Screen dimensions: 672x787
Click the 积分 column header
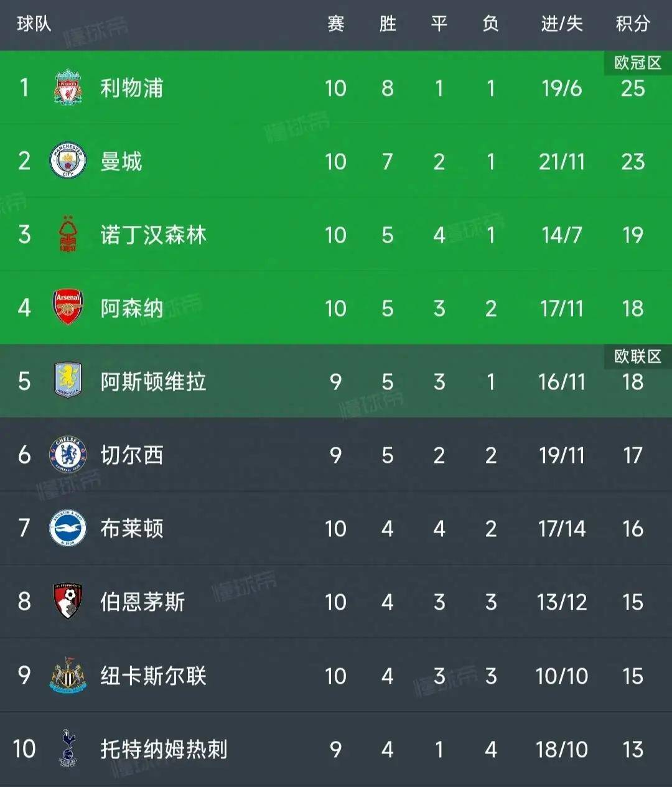(x=633, y=24)
